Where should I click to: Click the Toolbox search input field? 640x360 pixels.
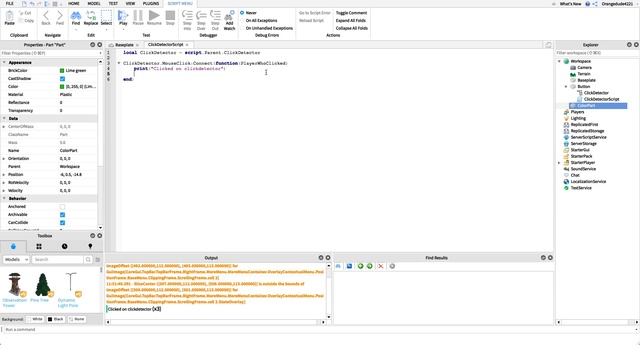point(58,260)
